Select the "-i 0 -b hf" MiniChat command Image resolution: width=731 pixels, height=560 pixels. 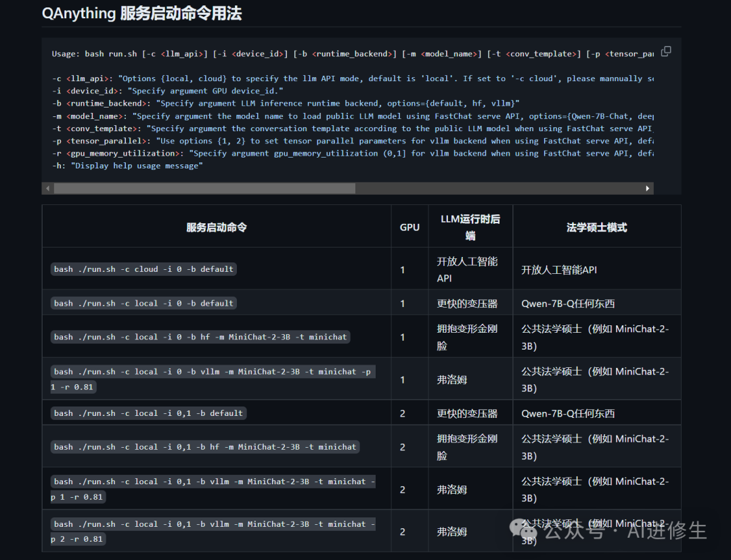[201, 337]
